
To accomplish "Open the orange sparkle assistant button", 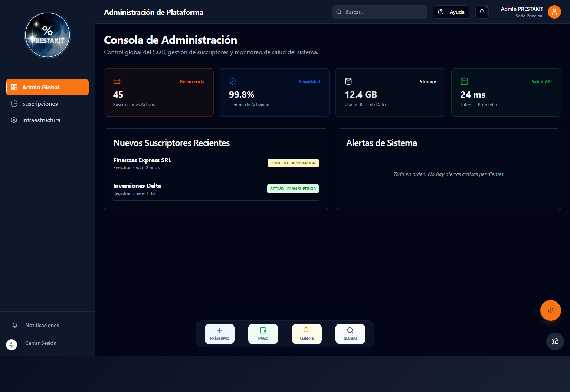I will pos(551,310).
